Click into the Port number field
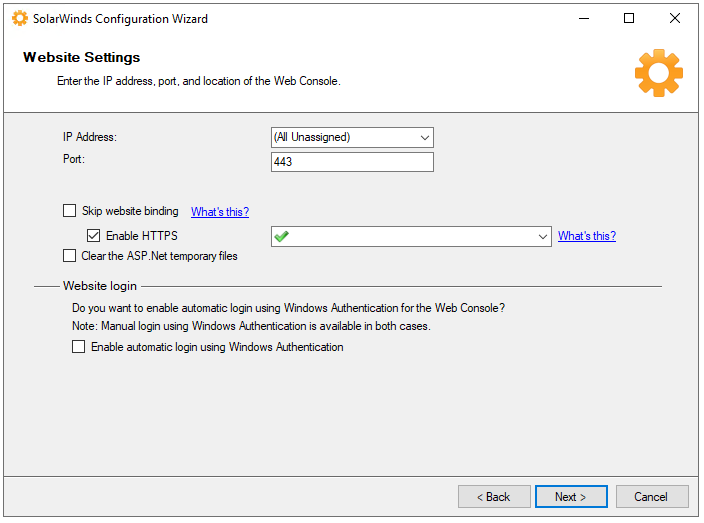The height and width of the screenshot is (523, 704). tap(351, 161)
